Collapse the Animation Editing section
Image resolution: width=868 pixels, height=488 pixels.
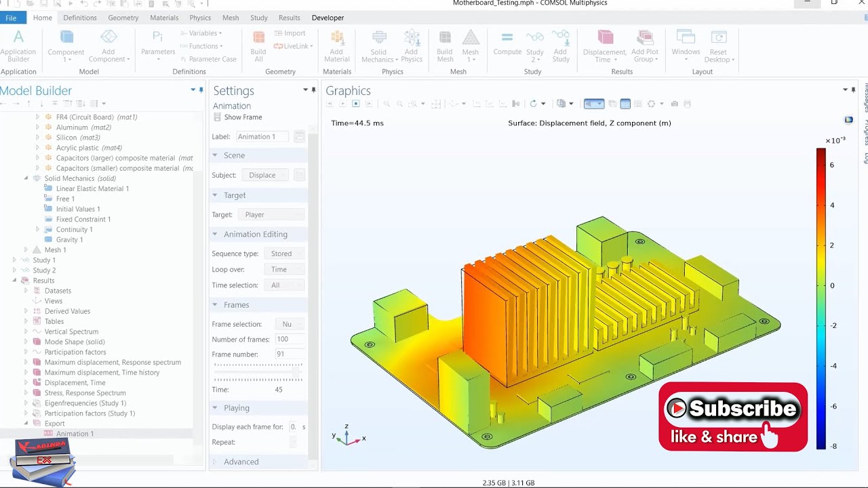[215, 234]
